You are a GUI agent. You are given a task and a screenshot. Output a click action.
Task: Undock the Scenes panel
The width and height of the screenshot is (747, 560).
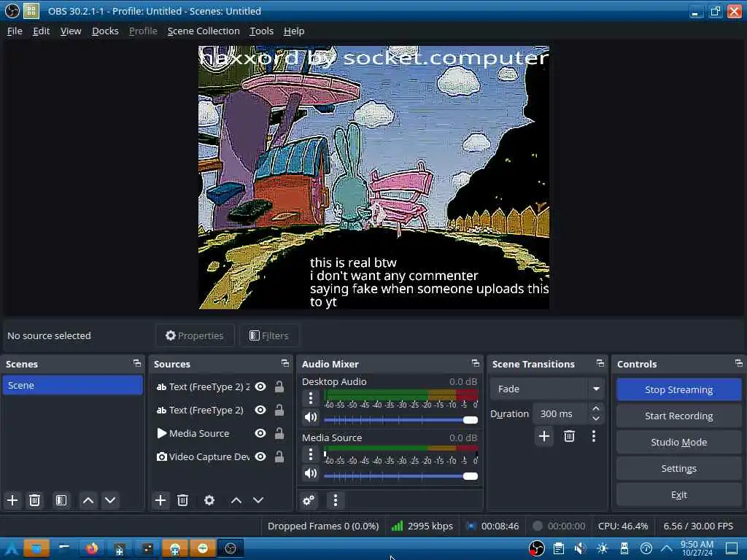pyautogui.click(x=137, y=363)
